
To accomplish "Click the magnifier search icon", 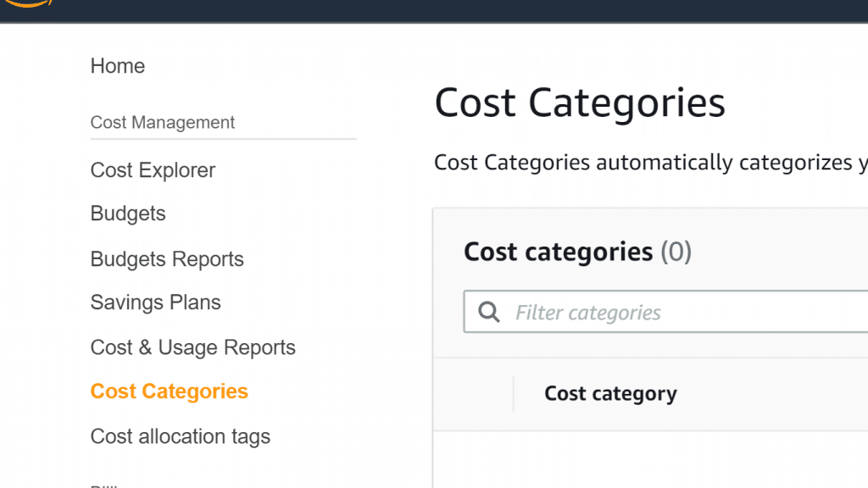I will 489,312.
